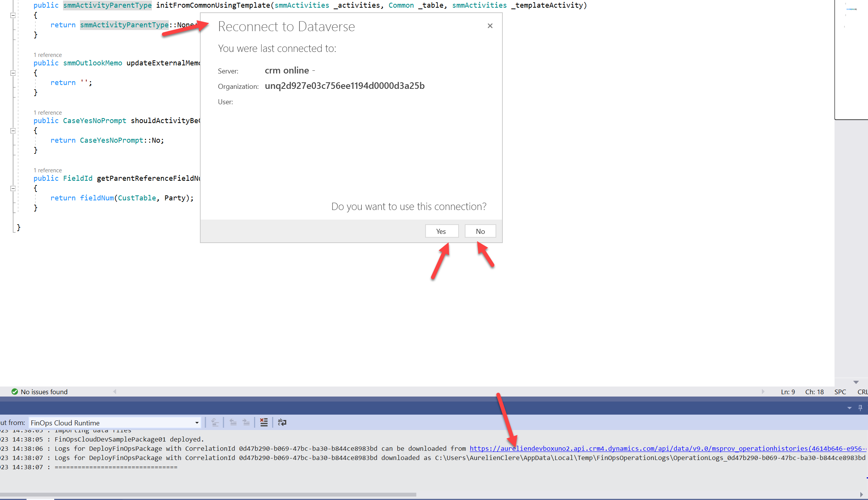Image resolution: width=868 pixels, height=500 pixels.
Task: Click Find Message in Code icon
Action: point(215,422)
